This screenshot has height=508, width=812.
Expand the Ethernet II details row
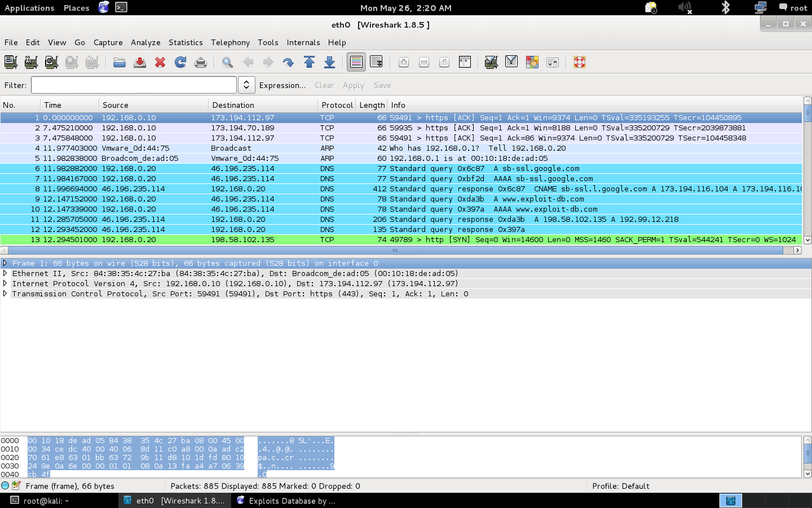pyautogui.click(x=5, y=273)
